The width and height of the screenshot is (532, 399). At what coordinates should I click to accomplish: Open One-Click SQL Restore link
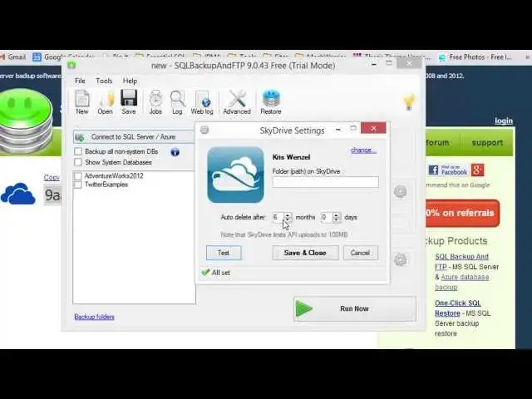click(458, 308)
